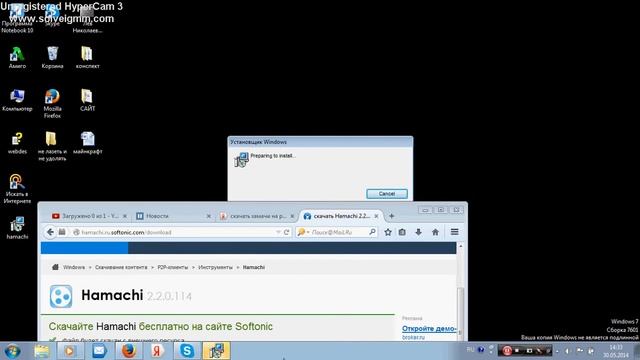Image resolution: width=640 pixels, height=360 pixels.
Task: Open a new tab with the plus button
Action: tap(391, 216)
